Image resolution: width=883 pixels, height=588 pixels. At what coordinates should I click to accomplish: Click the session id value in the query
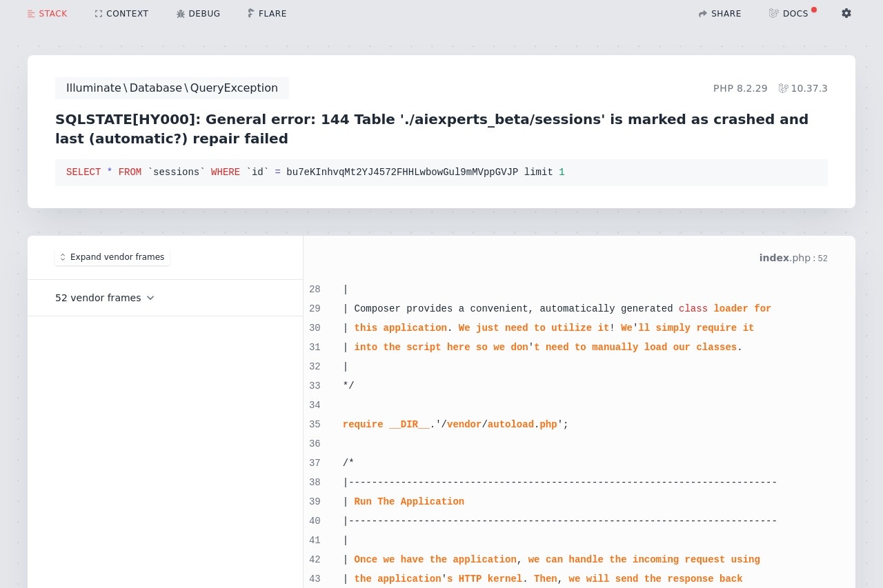pos(402,172)
